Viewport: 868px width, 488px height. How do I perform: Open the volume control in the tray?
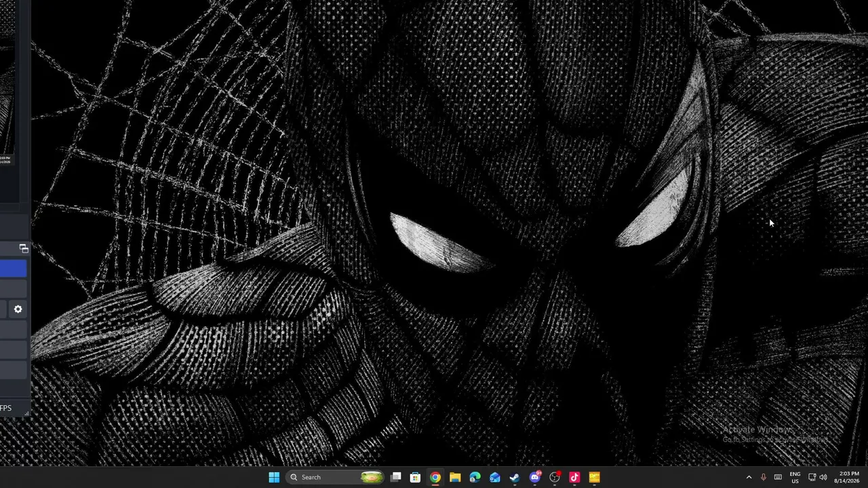[x=823, y=477]
